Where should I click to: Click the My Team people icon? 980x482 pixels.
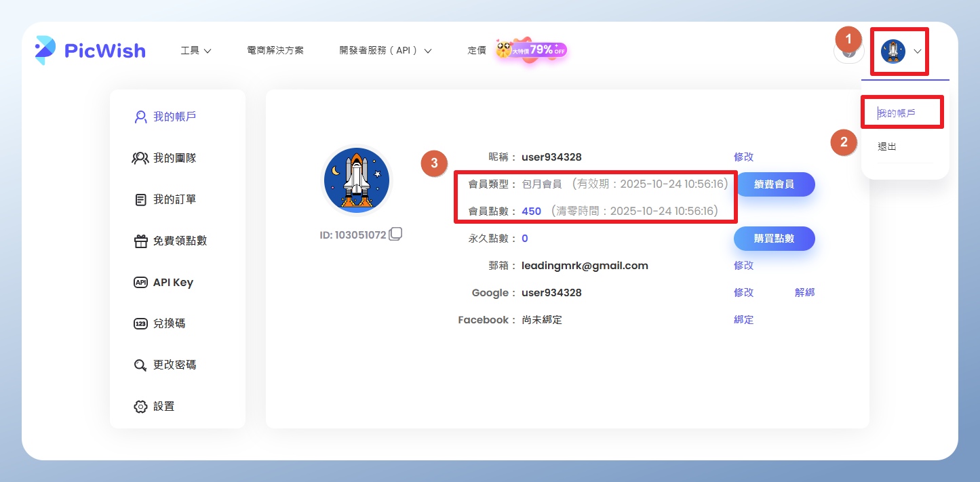(140, 158)
